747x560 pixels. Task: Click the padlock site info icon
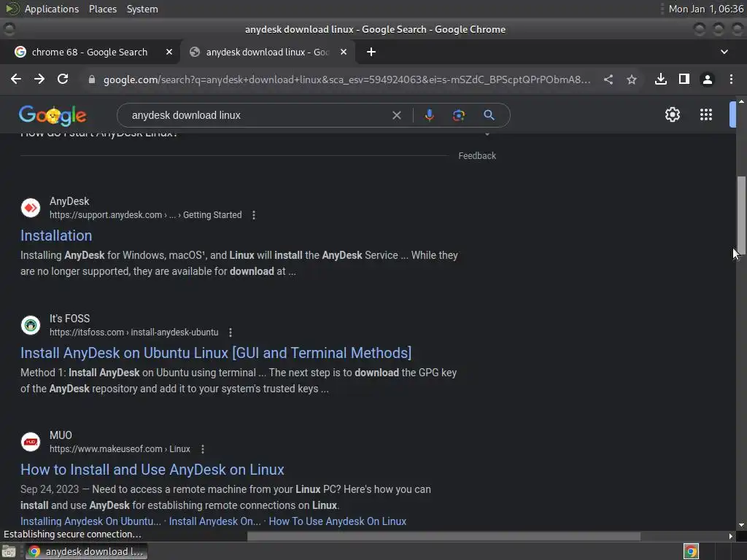click(x=91, y=79)
